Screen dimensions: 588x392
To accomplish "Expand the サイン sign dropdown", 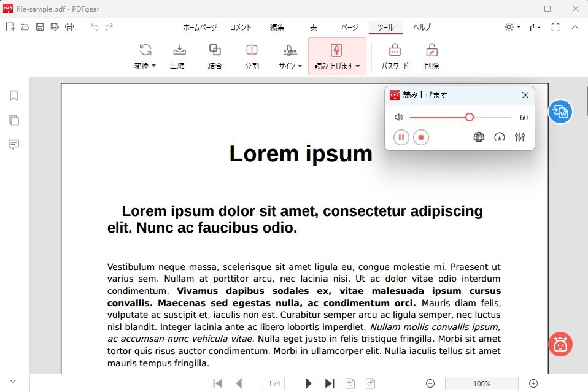I will (290, 66).
